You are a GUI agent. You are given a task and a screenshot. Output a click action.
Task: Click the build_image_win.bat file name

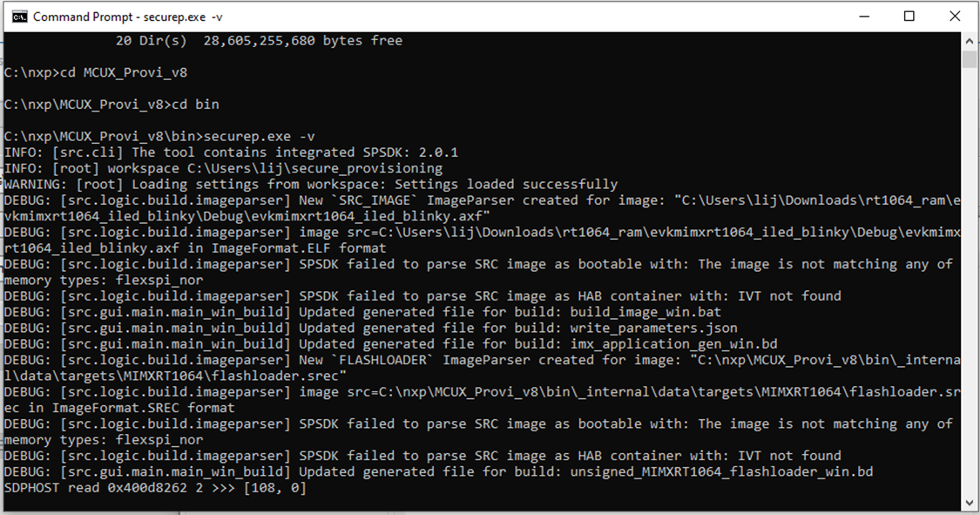click(645, 311)
